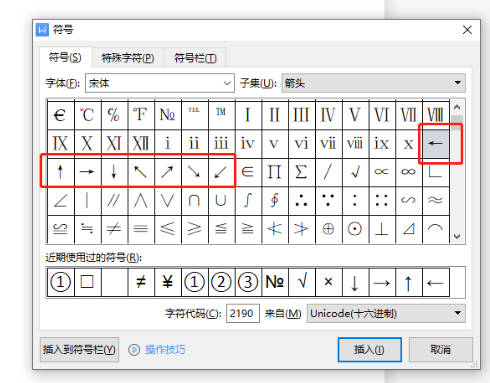Image resolution: width=490 pixels, height=383 pixels.
Task: Select the circled plus ⊕ symbol
Action: point(328,229)
